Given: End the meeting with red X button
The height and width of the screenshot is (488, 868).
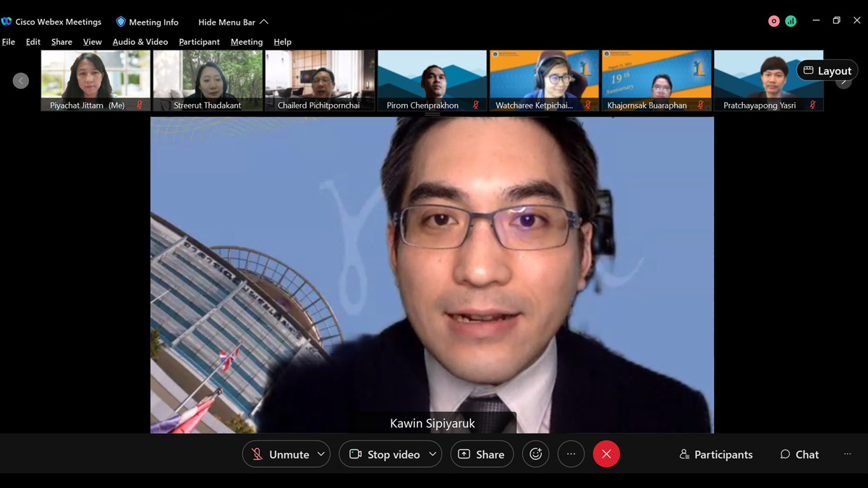Looking at the screenshot, I should [x=606, y=454].
